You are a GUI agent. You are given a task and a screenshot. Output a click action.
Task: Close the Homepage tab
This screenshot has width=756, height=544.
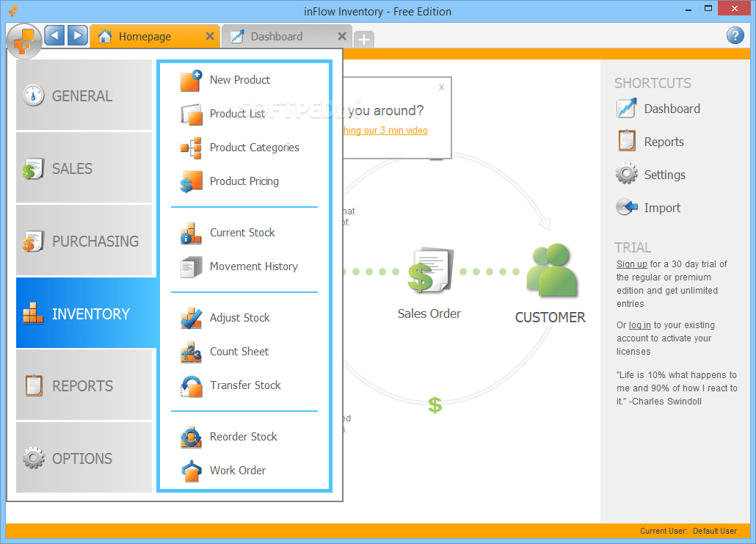[210, 36]
